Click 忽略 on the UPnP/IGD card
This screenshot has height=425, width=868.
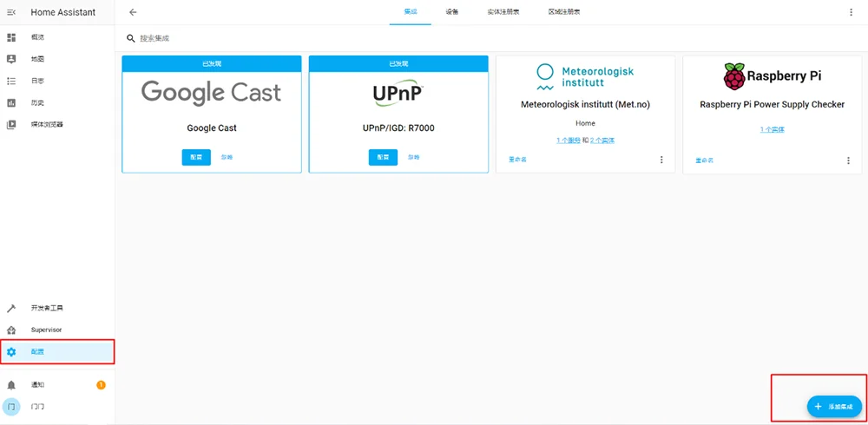pyautogui.click(x=413, y=157)
